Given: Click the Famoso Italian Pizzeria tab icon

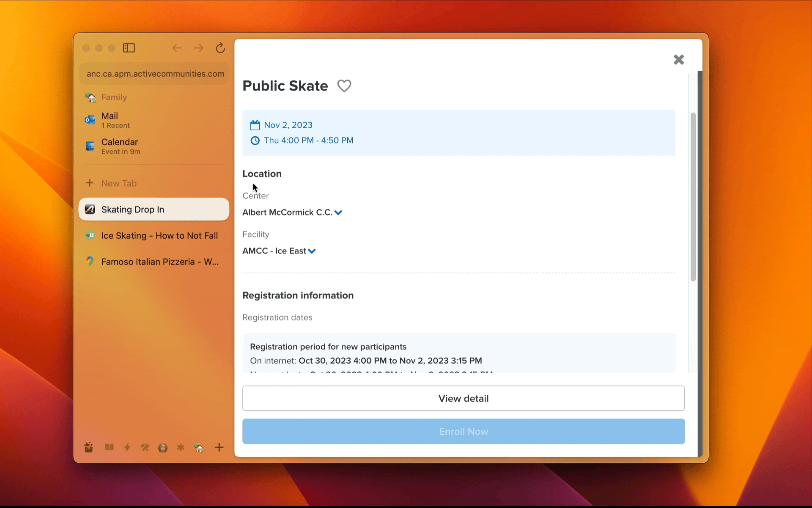Looking at the screenshot, I should coord(89,262).
